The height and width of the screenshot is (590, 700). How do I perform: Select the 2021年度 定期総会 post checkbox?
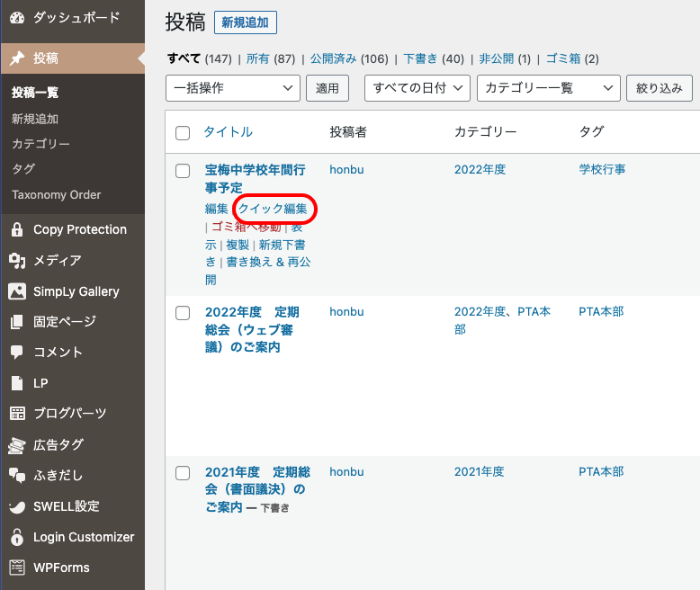pyautogui.click(x=183, y=472)
